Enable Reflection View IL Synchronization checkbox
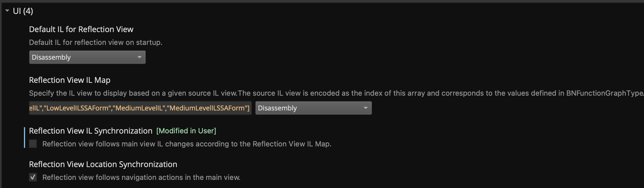This screenshot has height=188, width=644. [x=33, y=144]
